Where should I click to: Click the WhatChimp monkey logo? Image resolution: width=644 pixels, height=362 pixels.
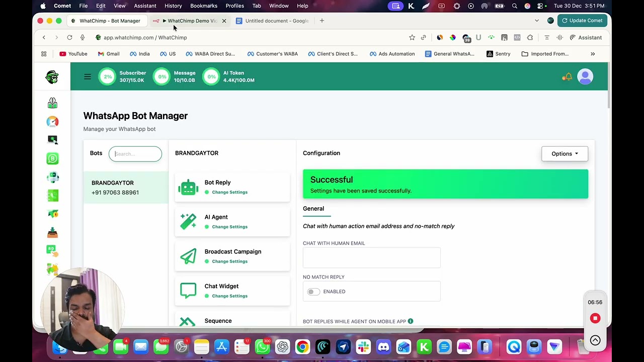click(x=52, y=77)
